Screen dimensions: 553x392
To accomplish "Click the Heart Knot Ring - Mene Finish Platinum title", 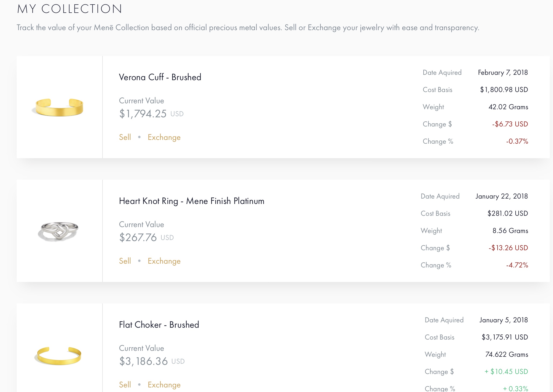I will coord(192,201).
